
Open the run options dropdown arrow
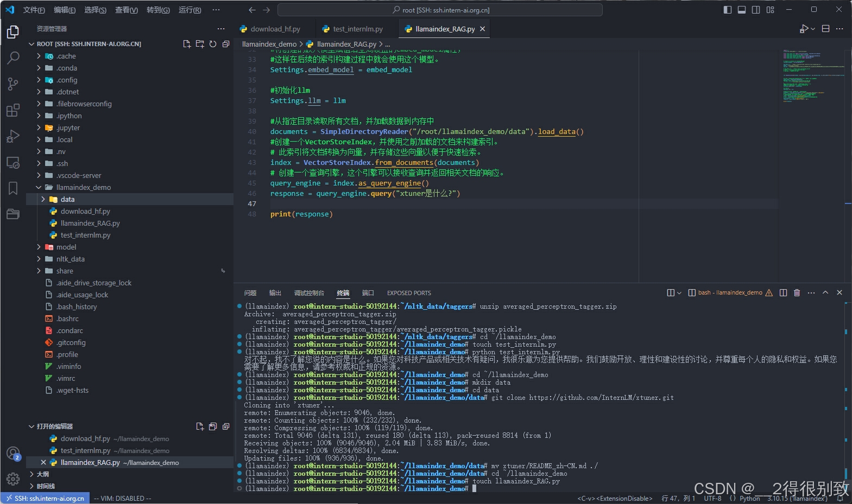click(813, 29)
